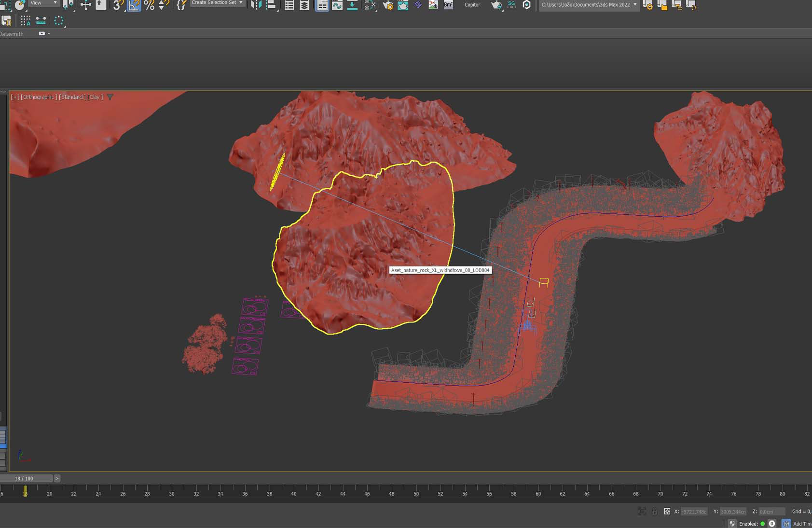Screen dimensions: 812x528
Task: Click the Render production teapot icon
Action: [x=496, y=5]
